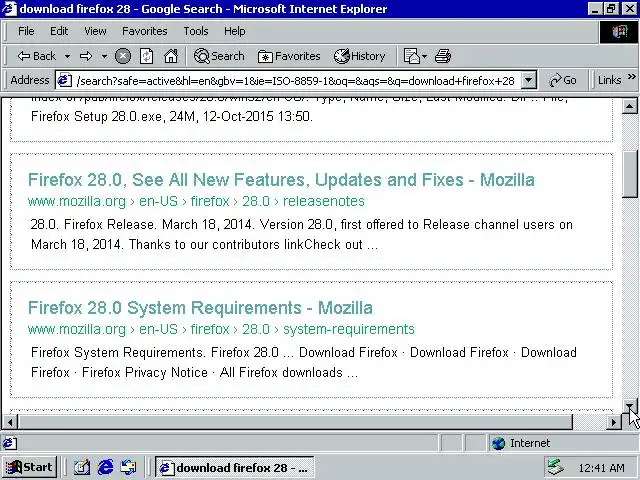Image resolution: width=640 pixels, height=480 pixels.
Task: Click the address bar URL field
Action: click(x=296, y=81)
